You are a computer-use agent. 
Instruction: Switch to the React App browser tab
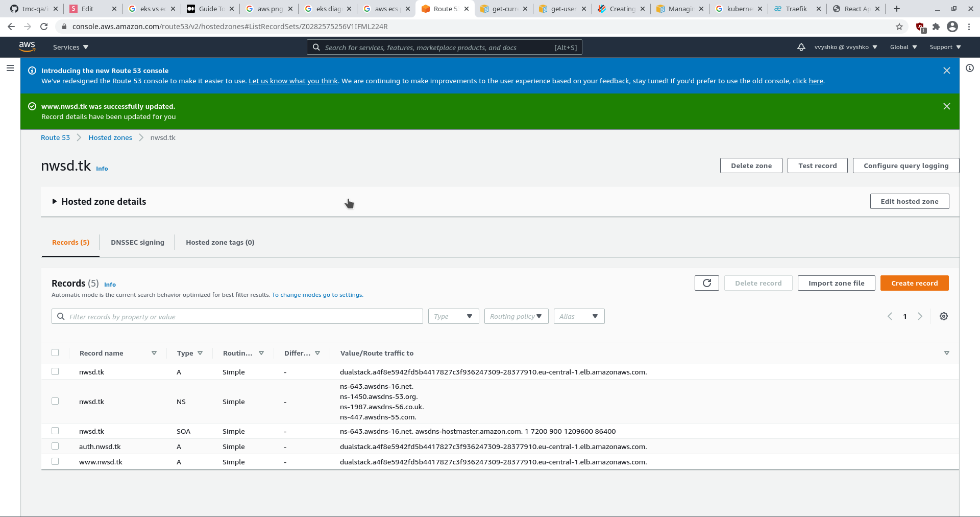(x=856, y=9)
